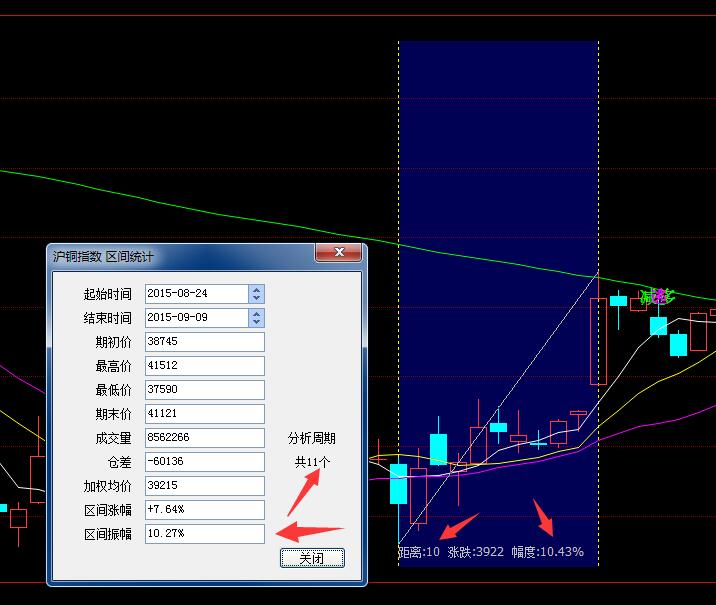Decrease the 结束时间 date with the down arrow
The image size is (716, 605).
tap(257, 322)
